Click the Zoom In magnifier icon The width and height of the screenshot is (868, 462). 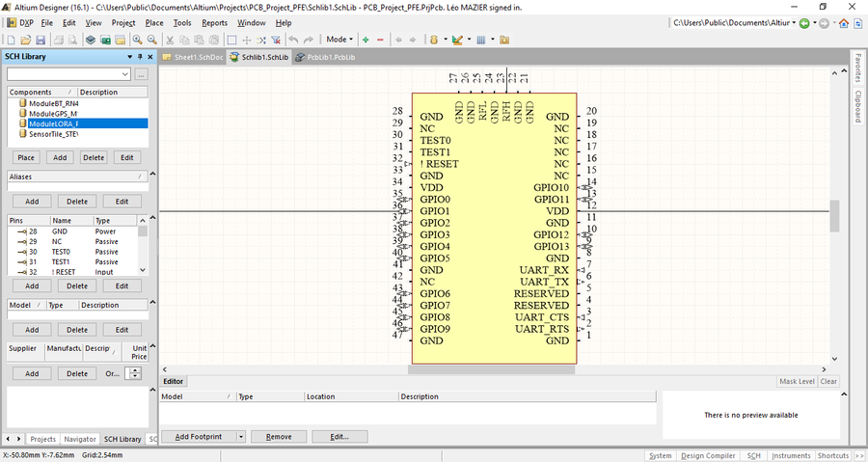coord(136,40)
